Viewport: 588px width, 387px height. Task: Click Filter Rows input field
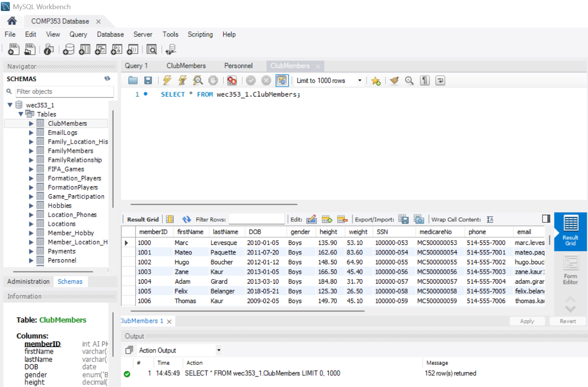click(x=257, y=219)
